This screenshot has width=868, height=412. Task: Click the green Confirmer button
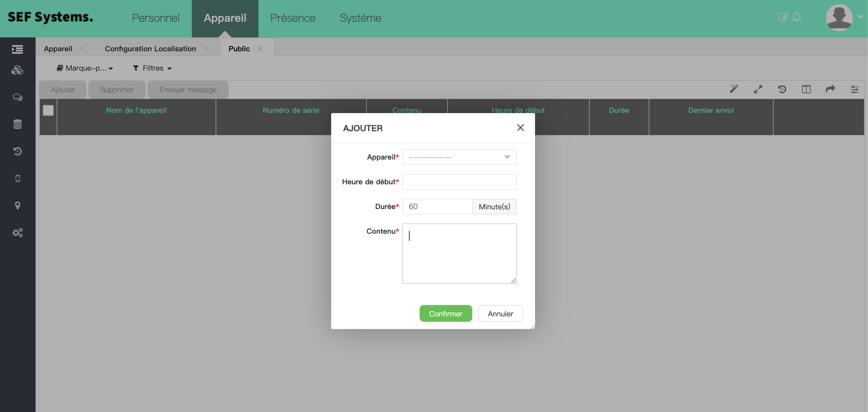pyautogui.click(x=445, y=314)
